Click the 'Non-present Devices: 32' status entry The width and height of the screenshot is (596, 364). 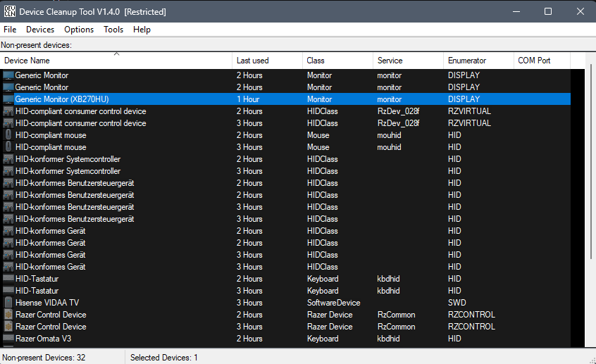[44, 358]
